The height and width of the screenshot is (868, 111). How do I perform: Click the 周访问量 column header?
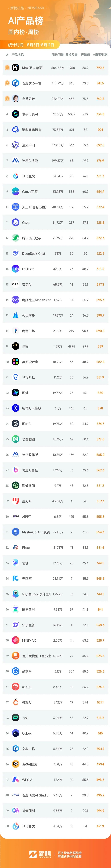(x=58, y=55)
